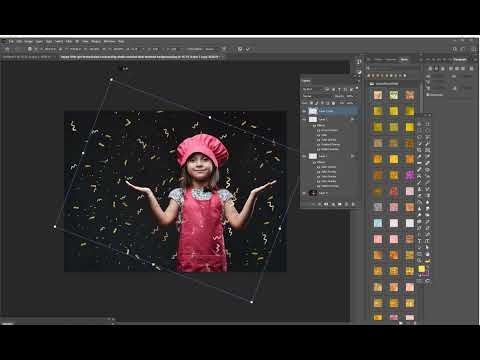Click Add layer mask icon
The image size is (480, 360).
[x=326, y=204]
